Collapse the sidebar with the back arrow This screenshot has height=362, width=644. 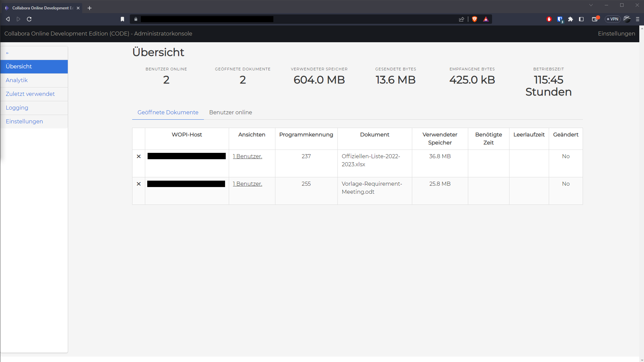tap(7, 53)
